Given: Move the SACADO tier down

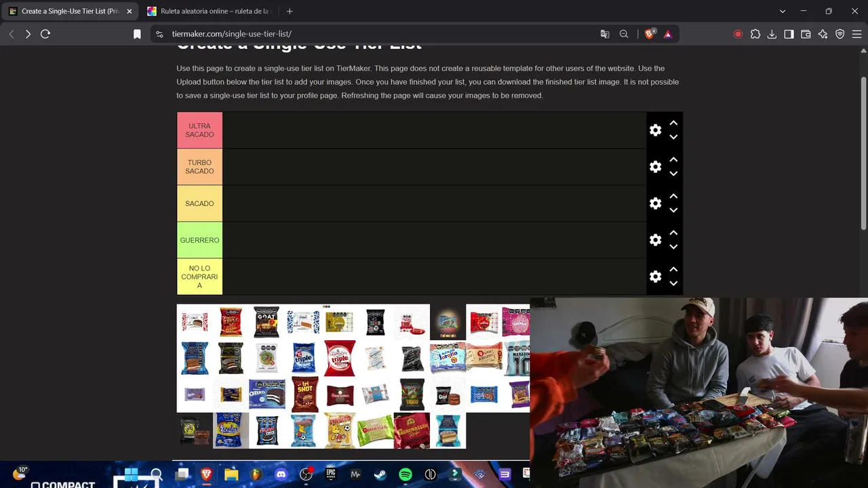Looking at the screenshot, I should click(x=673, y=210).
